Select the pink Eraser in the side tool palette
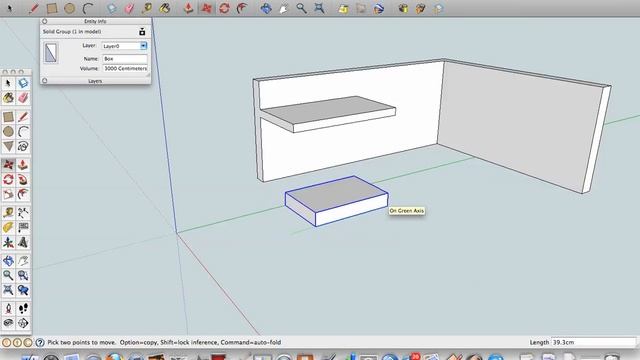The height and width of the screenshot is (360, 640). coord(23,98)
